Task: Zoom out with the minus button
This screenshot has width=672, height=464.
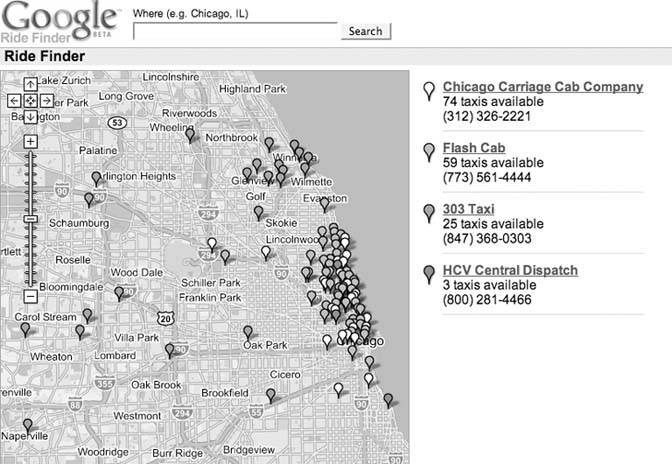Action: coord(30,296)
